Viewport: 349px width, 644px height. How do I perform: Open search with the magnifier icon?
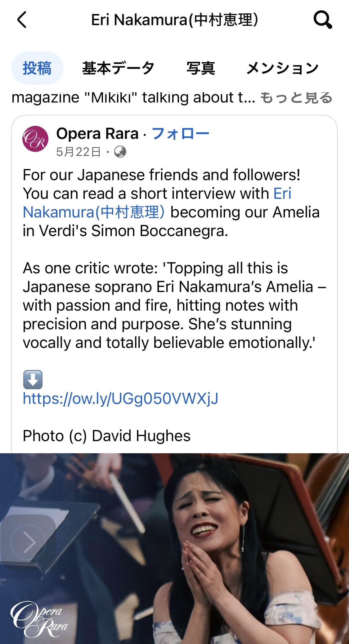pyautogui.click(x=323, y=20)
